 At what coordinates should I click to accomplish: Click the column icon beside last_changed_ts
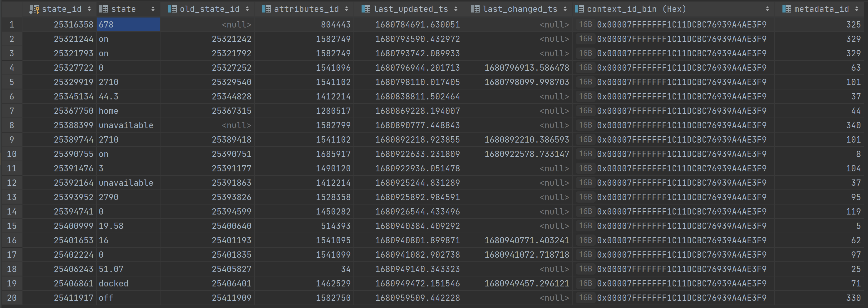476,9
